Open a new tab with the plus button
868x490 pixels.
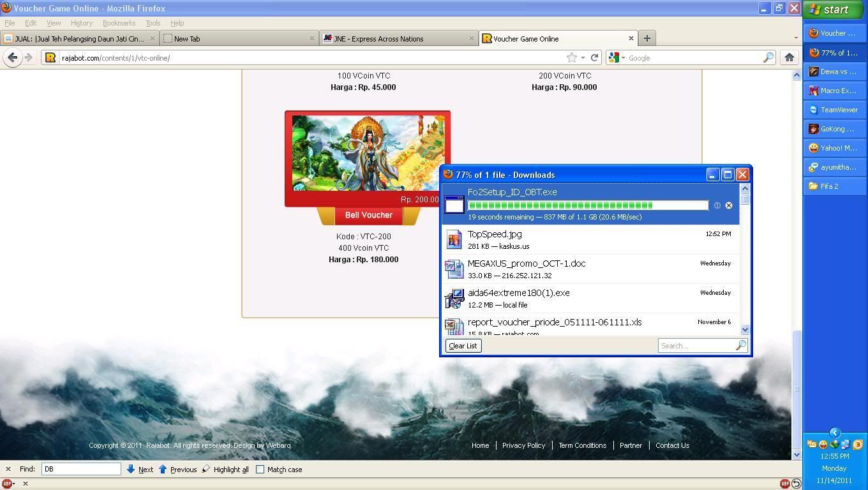pos(647,38)
